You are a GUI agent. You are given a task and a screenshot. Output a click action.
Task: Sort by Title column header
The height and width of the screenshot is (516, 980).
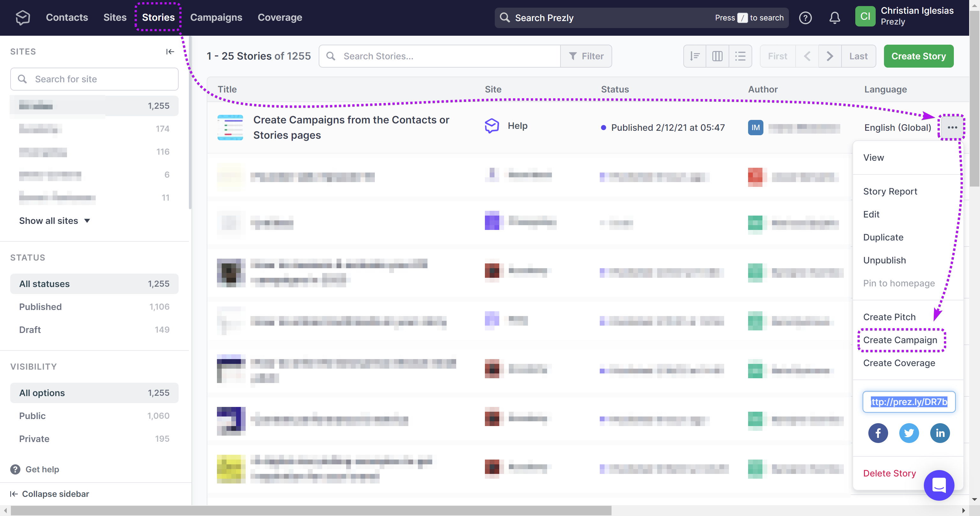(x=227, y=89)
